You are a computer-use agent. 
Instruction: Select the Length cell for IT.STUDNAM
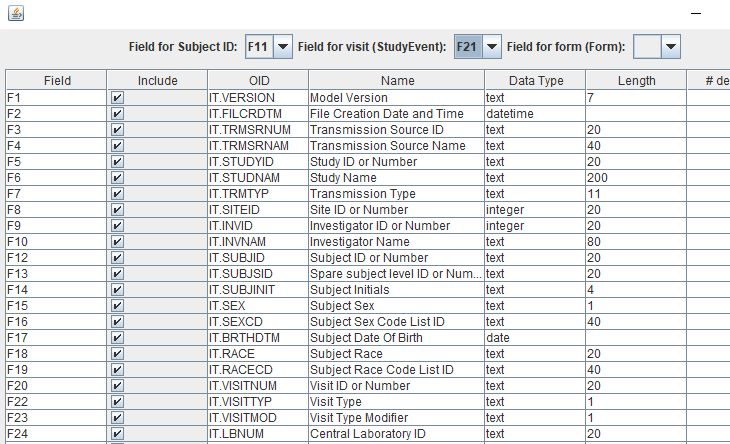click(x=635, y=178)
